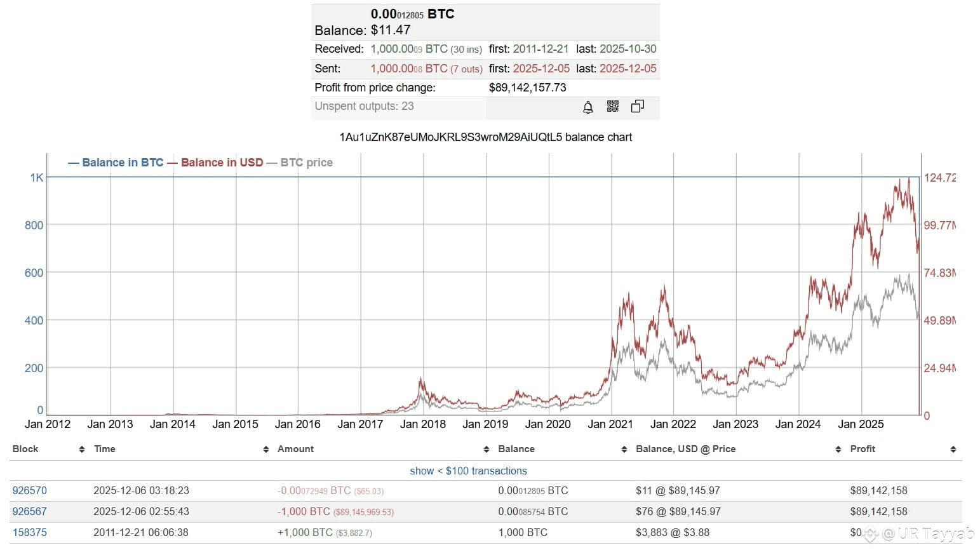Click the 1K left axis label
The width and height of the screenshot is (980, 550).
(37, 178)
